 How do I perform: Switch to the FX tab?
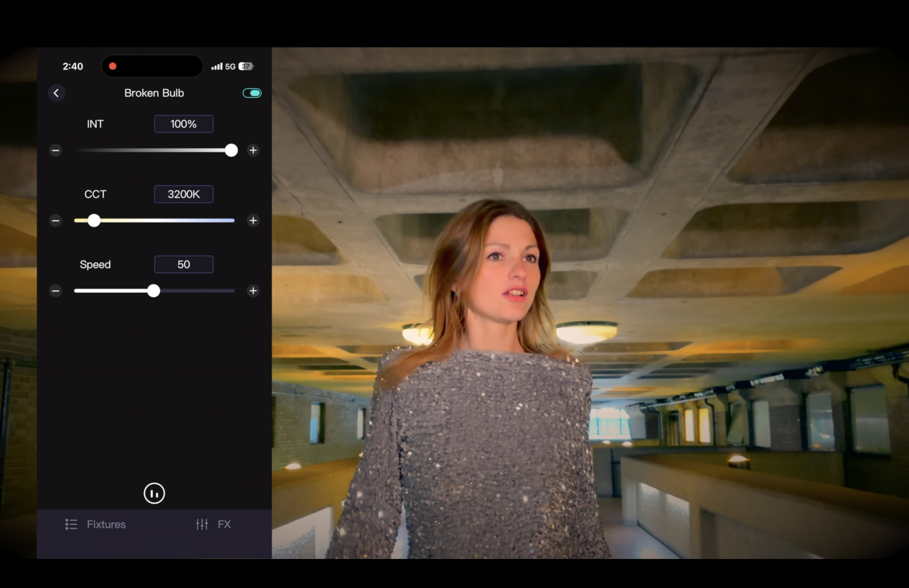click(x=213, y=524)
